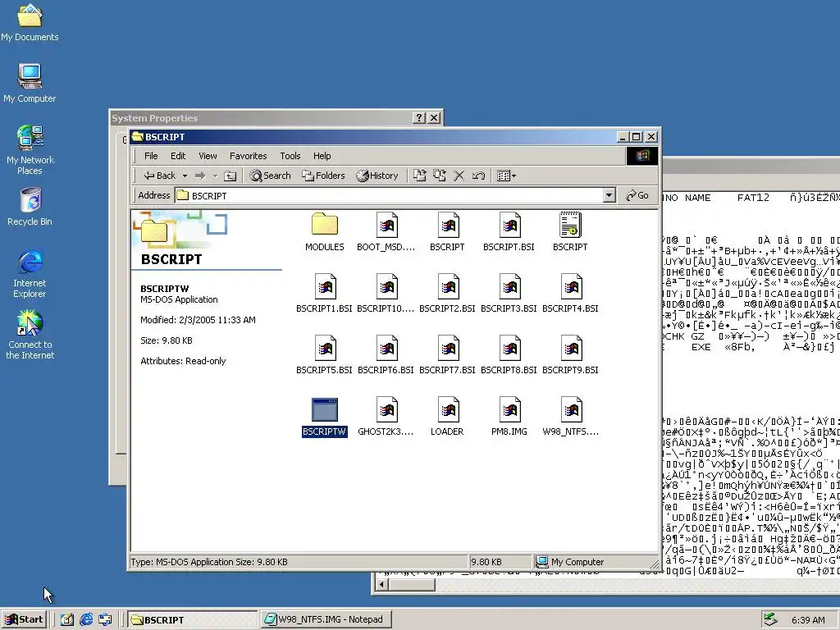840x630 pixels.
Task: Click the clock showing 6:39 AM
Action: coord(808,620)
